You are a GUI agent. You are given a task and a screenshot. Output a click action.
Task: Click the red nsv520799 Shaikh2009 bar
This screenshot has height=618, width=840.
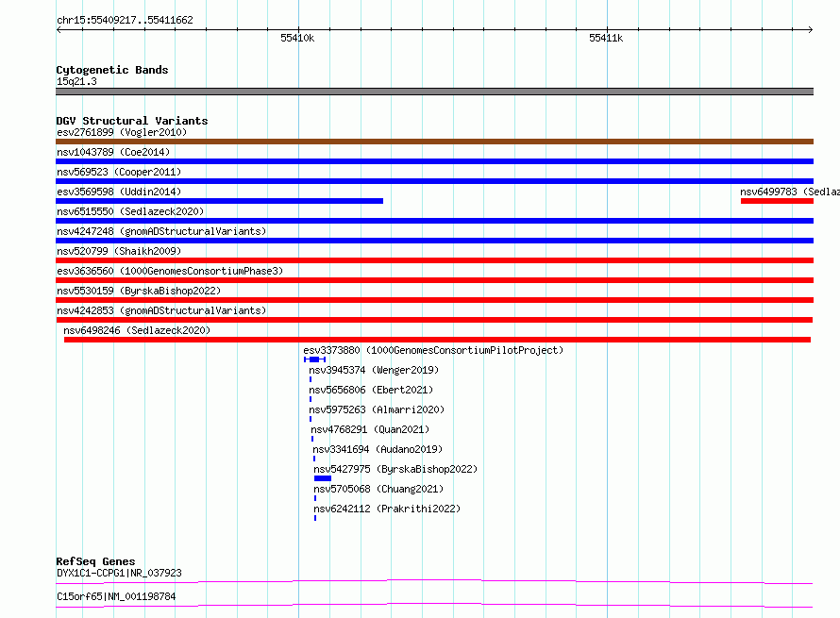(x=434, y=260)
